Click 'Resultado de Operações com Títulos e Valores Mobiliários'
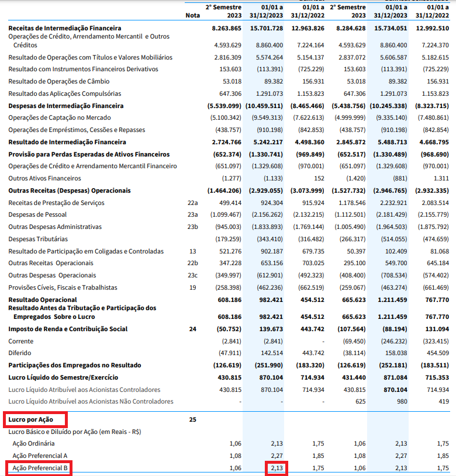The image size is (456, 476). (x=90, y=57)
